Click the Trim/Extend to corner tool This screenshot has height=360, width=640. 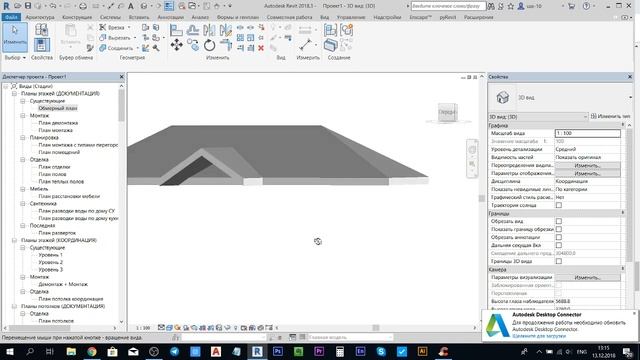(x=225, y=45)
